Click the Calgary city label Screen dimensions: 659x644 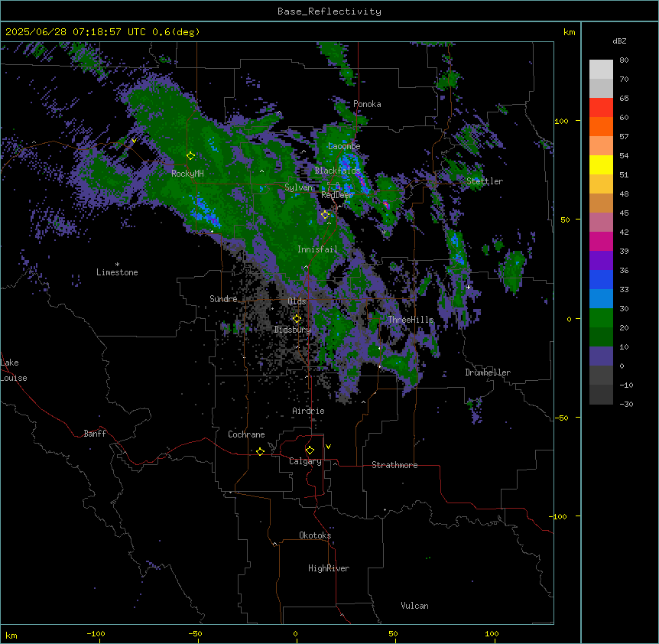305,461
